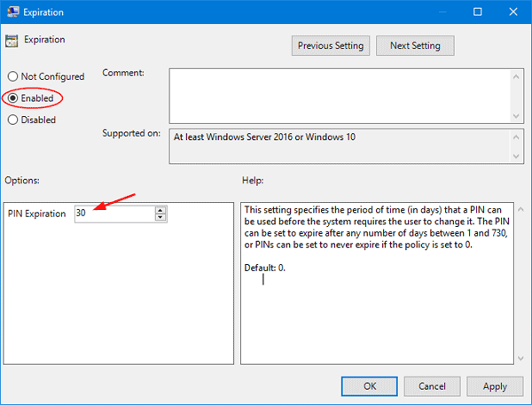The width and height of the screenshot is (532, 405).
Task: Click the Supported on text area
Action: (x=340, y=146)
